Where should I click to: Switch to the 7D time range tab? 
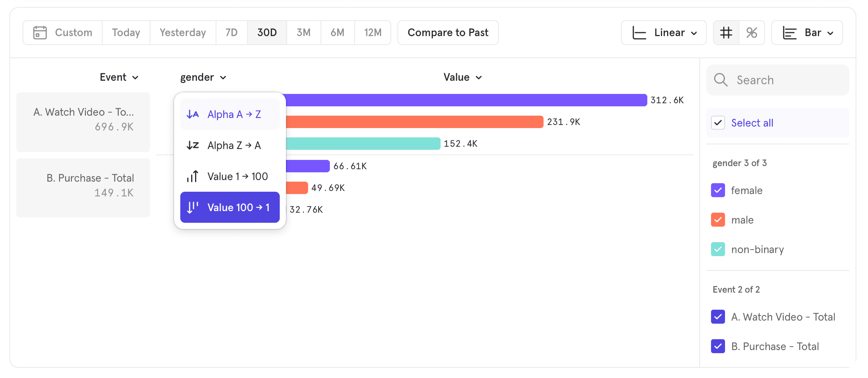[231, 33]
